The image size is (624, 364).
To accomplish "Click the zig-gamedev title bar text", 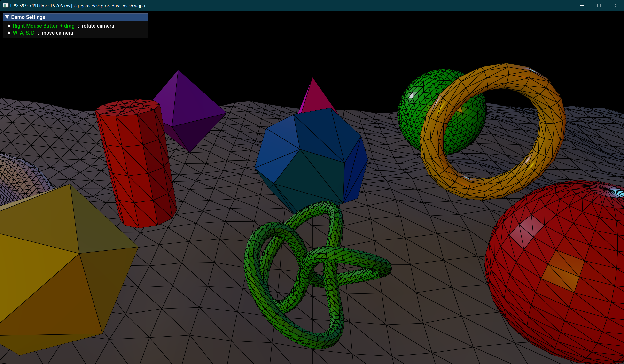I will pyautogui.click(x=109, y=6).
